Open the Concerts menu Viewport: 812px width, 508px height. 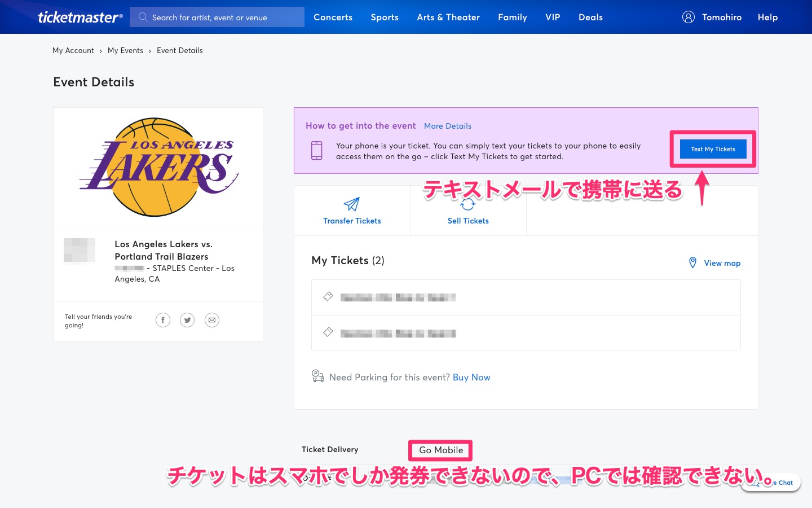click(333, 17)
